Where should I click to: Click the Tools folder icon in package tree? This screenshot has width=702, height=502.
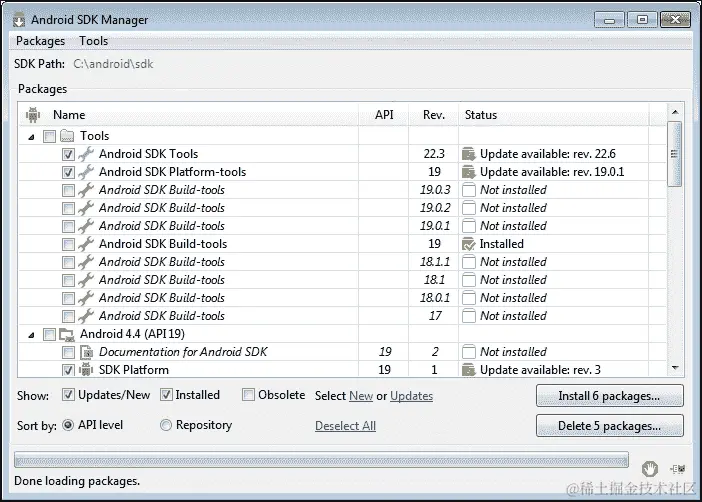click(67, 136)
